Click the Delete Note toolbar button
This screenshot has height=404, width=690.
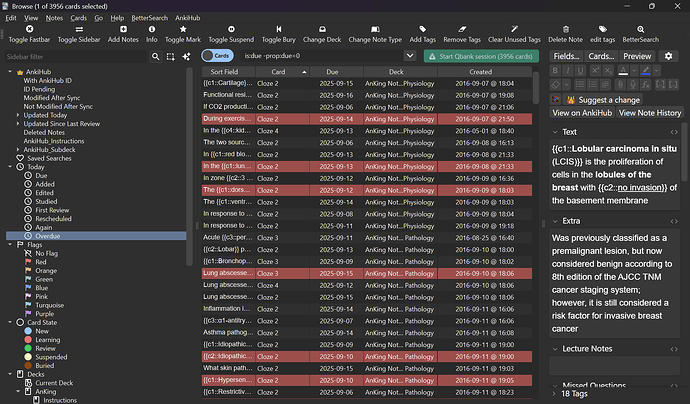pyautogui.click(x=565, y=33)
